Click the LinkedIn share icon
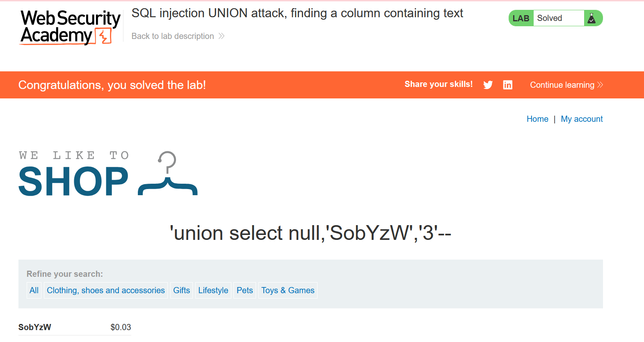The width and height of the screenshot is (644, 342). tap(508, 85)
